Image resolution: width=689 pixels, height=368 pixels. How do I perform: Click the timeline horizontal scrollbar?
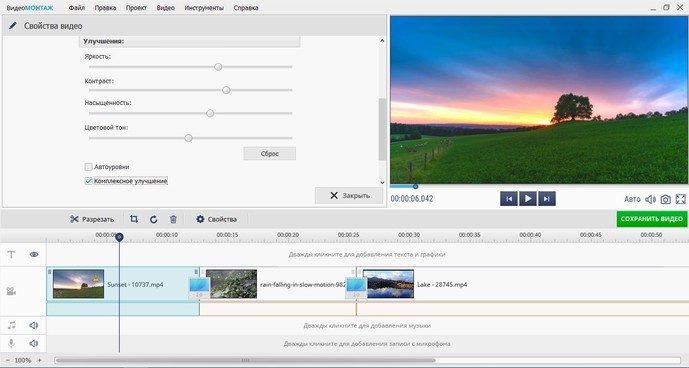(245, 361)
